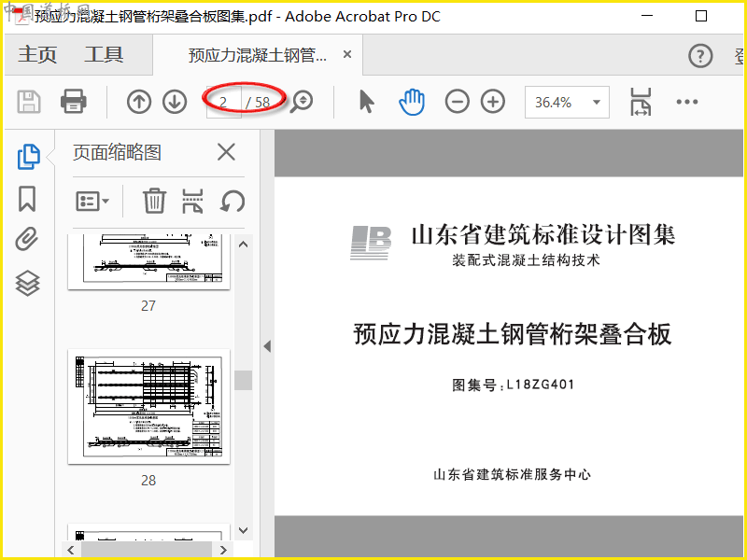This screenshot has width=747, height=560.
Task: Open the layers panel
Action: point(28,283)
